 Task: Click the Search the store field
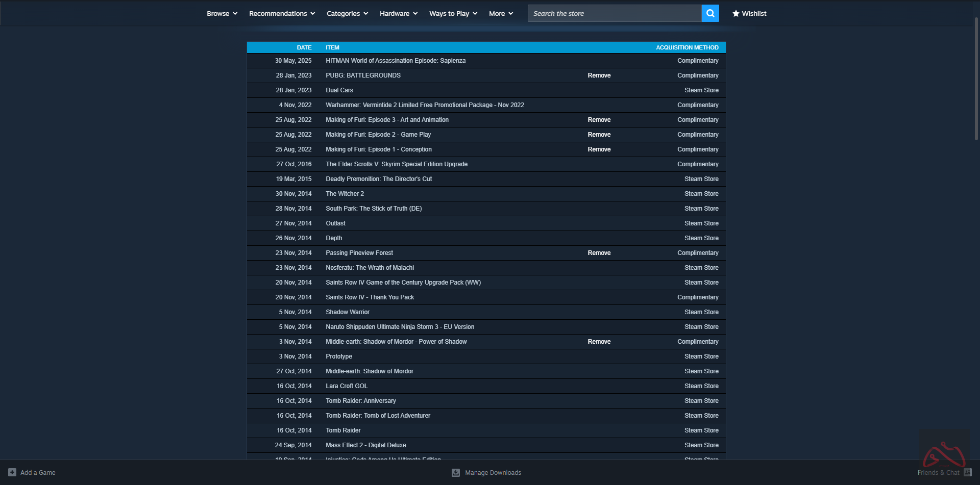pos(615,13)
